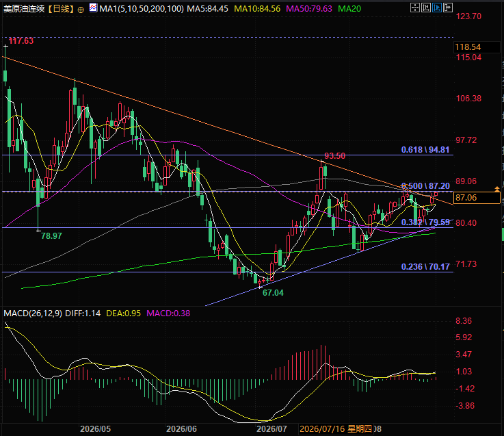This screenshot has height=436, width=504.
Task: Click the MACD(26,12,9) indicator title
Action: click(x=33, y=313)
